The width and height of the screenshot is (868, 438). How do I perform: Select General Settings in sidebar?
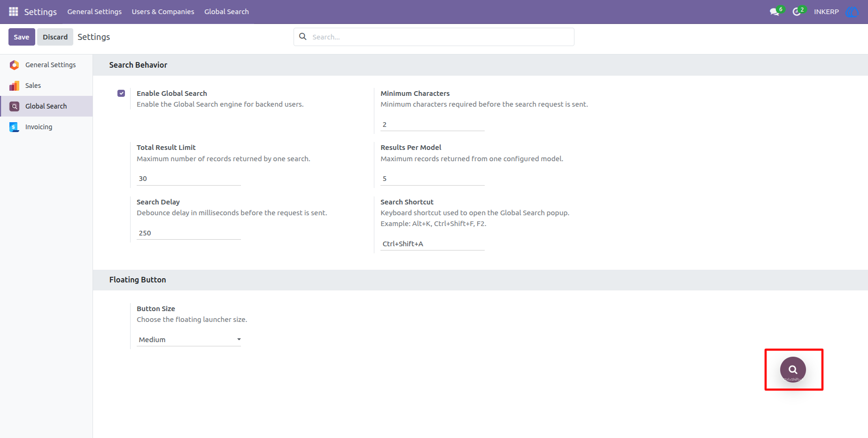tap(46, 65)
